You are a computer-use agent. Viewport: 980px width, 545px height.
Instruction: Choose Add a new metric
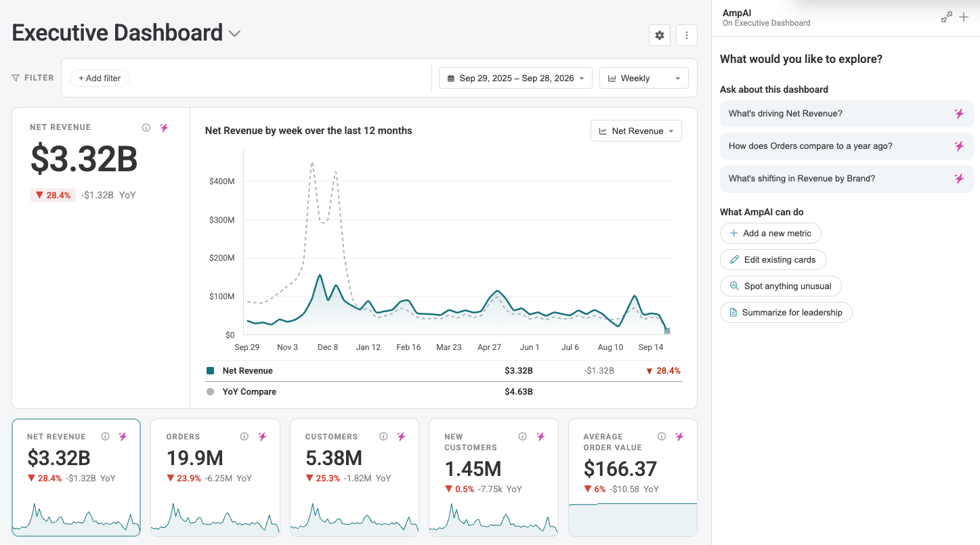[x=771, y=233]
